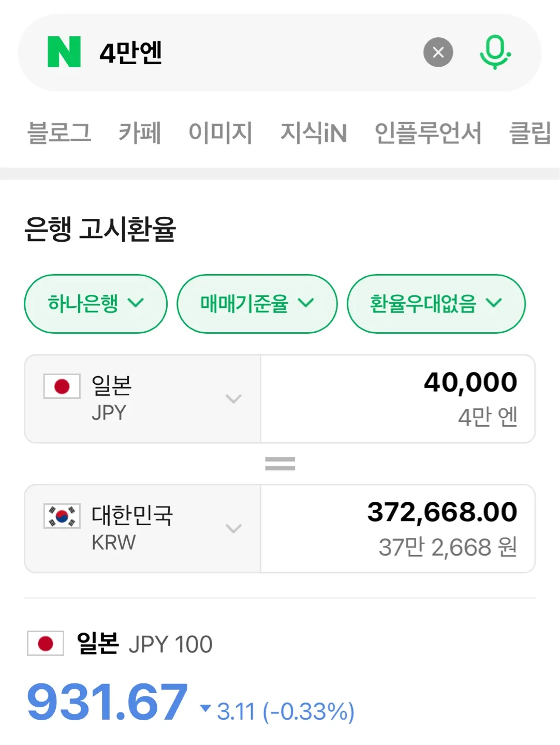Tap the green Naver N logo
Viewport: 560px width, 745px height.
tap(64, 52)
